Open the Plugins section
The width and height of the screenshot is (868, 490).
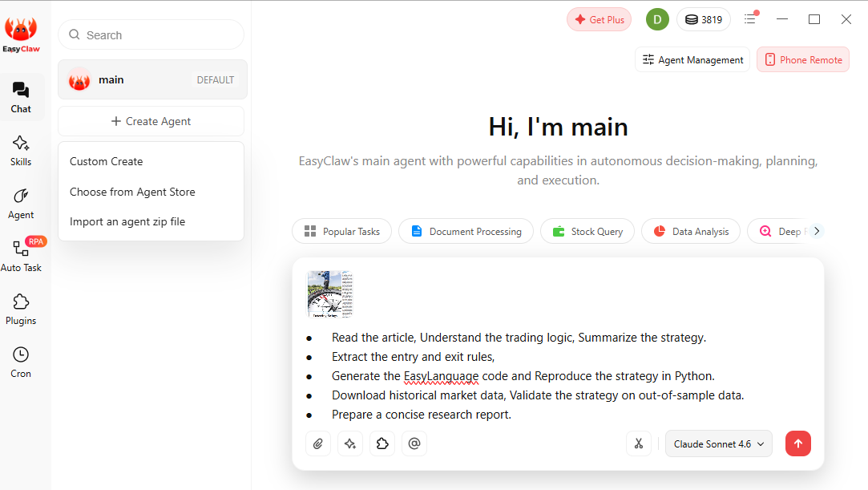[21, 310]
